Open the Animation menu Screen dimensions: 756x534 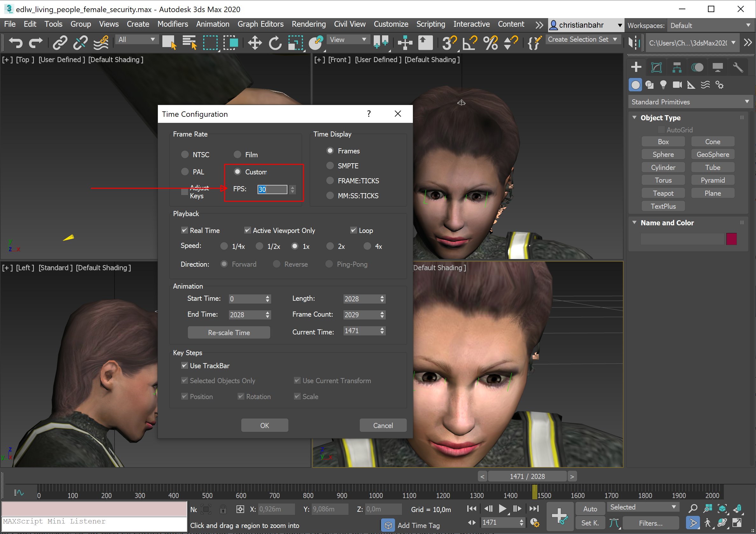click(x=213, y=24)
